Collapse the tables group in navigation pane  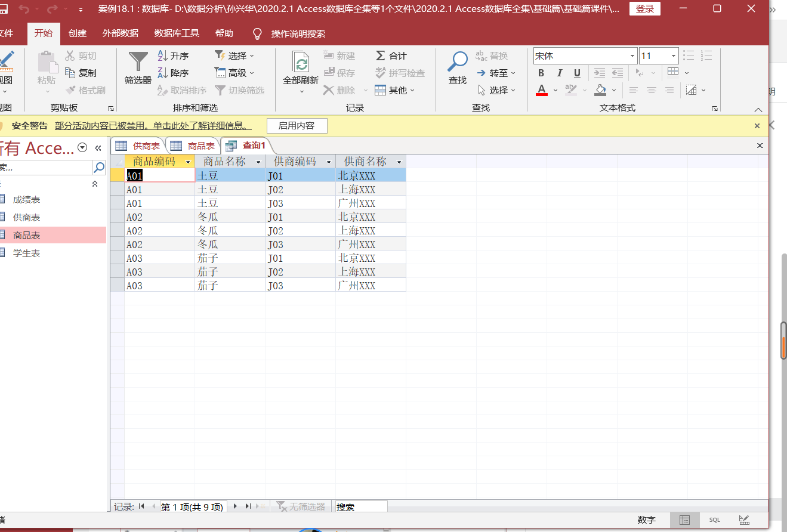[95, 184]
